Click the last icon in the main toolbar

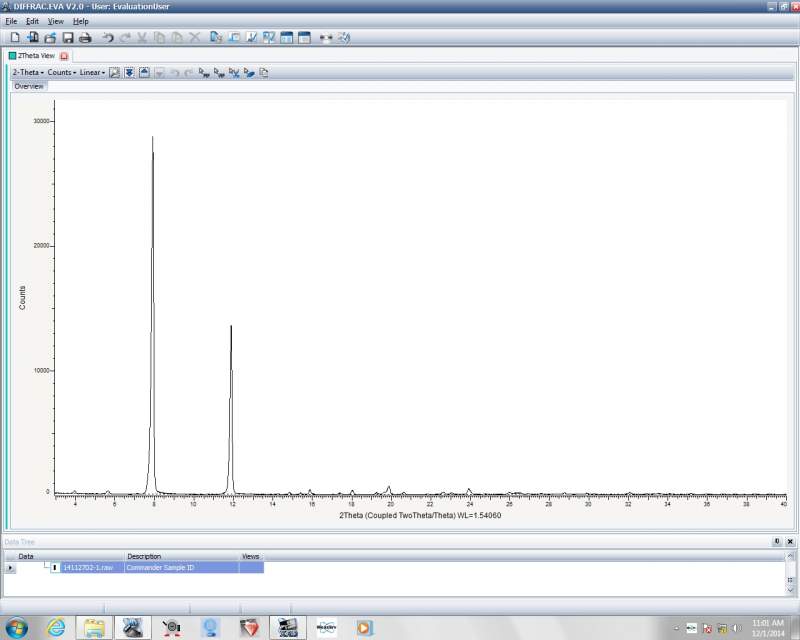[344, 37]
